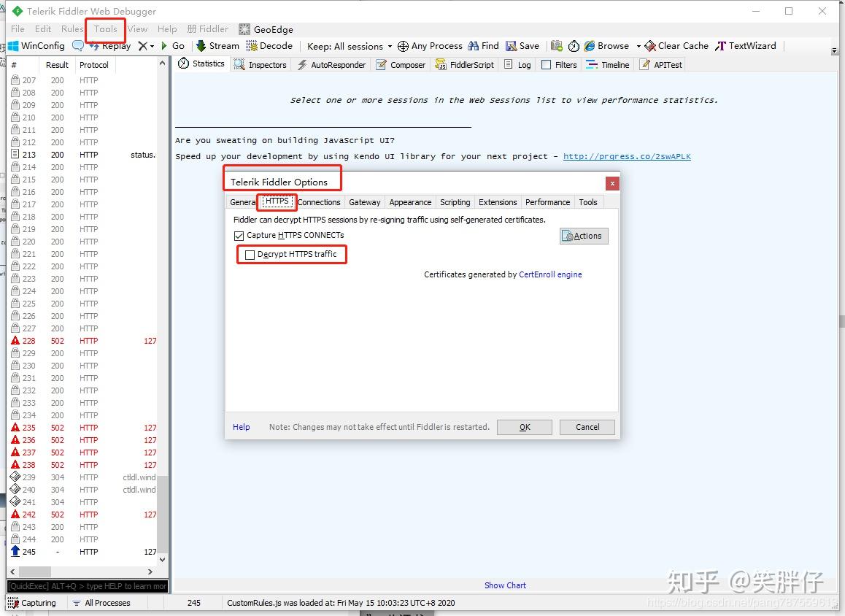Uncheck Capture HTTPS CONNECTs
Screen dimensions: 845x616
click(x=238, y=235)
